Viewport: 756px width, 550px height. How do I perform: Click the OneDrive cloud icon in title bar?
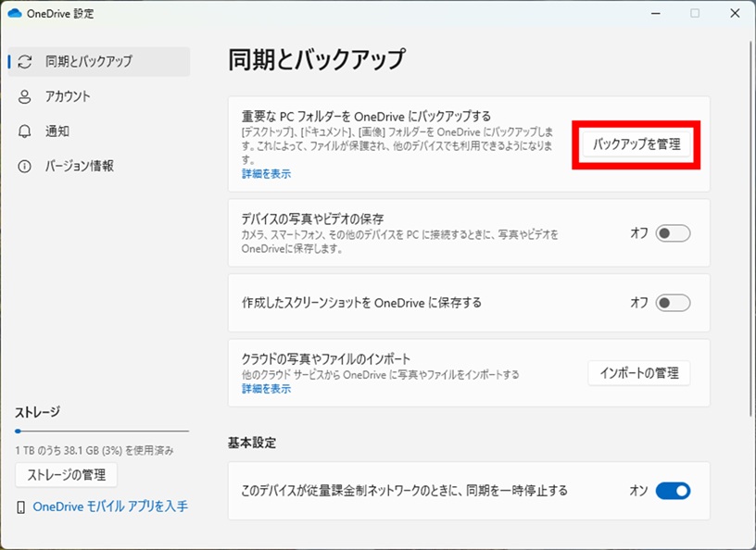click(14, 13)
